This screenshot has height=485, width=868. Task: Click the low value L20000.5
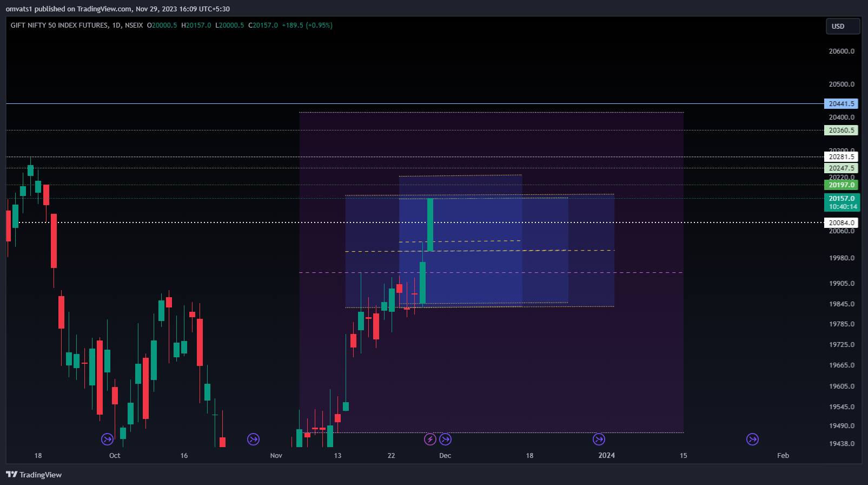point(230,25)
